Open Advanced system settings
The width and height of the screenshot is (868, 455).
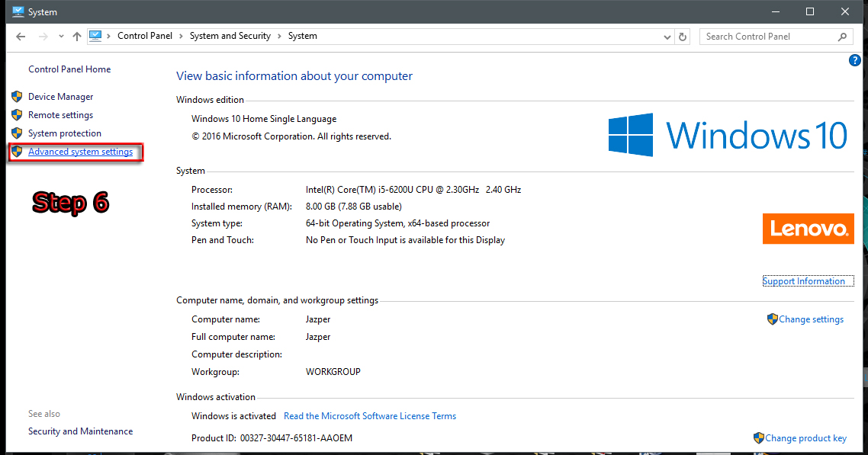pyautogui.click(x=81, y=152)
